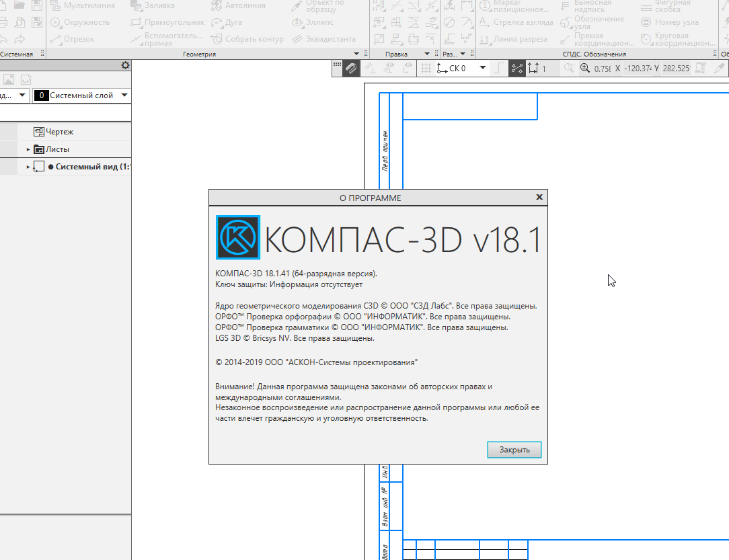Viewport: 729px width, 560px height.
Task: Pick the Вспомогательная прямая tool
Action: point(166,39)
